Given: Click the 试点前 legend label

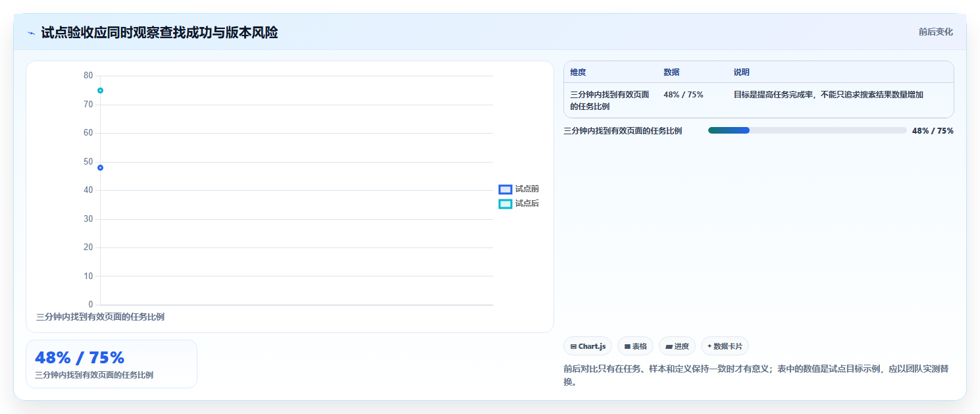Looking at the screenshot, I should 527,190.
